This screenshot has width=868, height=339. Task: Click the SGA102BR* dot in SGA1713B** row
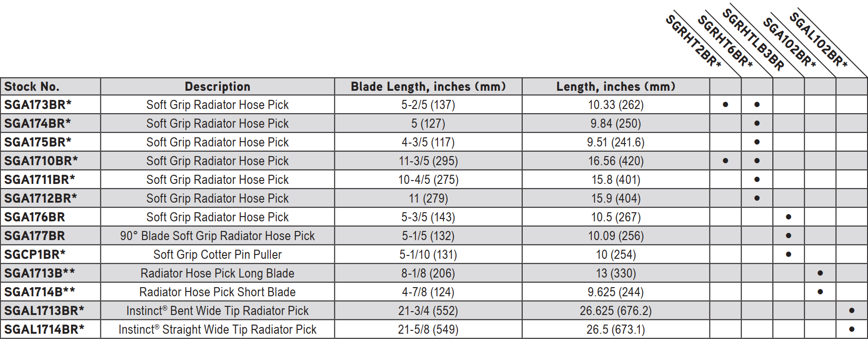point(820,273)
